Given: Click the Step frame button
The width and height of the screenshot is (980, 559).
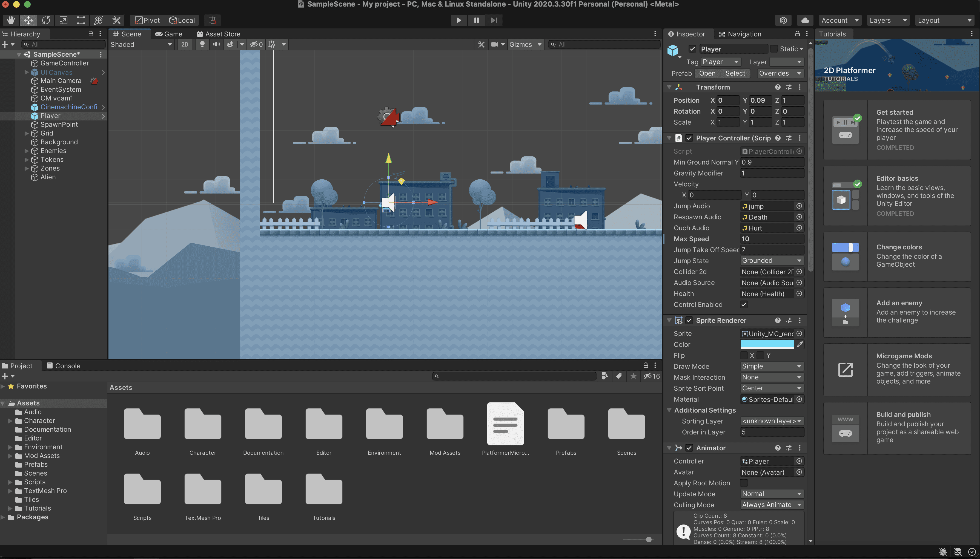Looking at the screenshot, I should click(494, 20).
